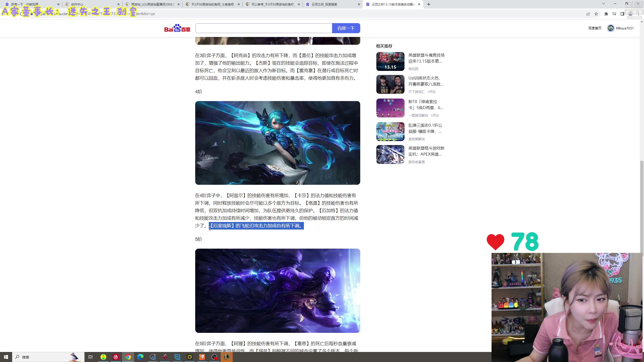The image size is (644, 362).
Task: Open the Chrome three-dot menu
Action: [639, 14]
